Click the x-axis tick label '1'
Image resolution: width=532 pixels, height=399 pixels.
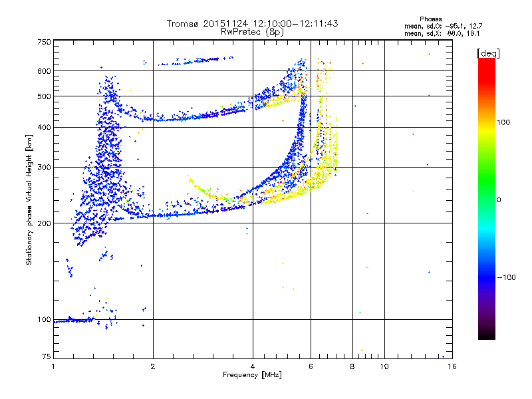pyautogui.click(x=53, y=366)
